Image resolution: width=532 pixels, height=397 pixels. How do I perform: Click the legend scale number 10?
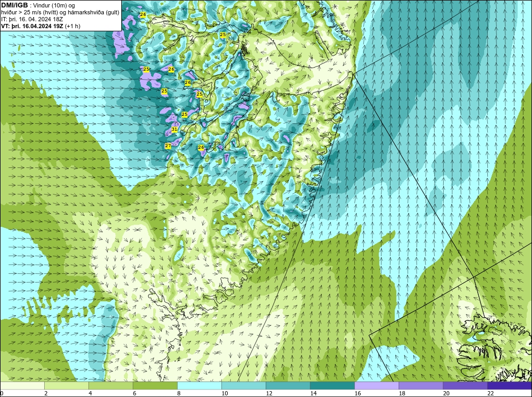click(x=225, y=393)
